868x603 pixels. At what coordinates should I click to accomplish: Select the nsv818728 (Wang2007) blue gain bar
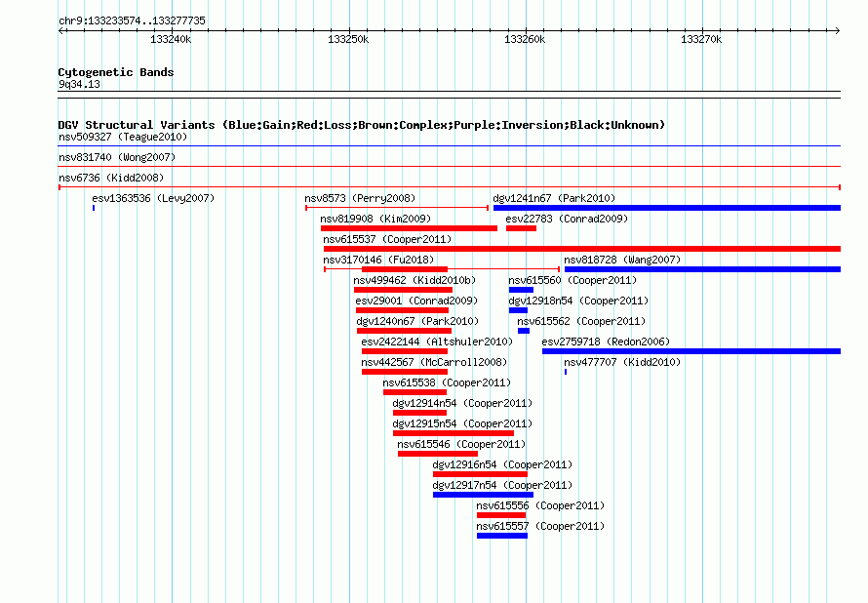[x=702, y=269]
